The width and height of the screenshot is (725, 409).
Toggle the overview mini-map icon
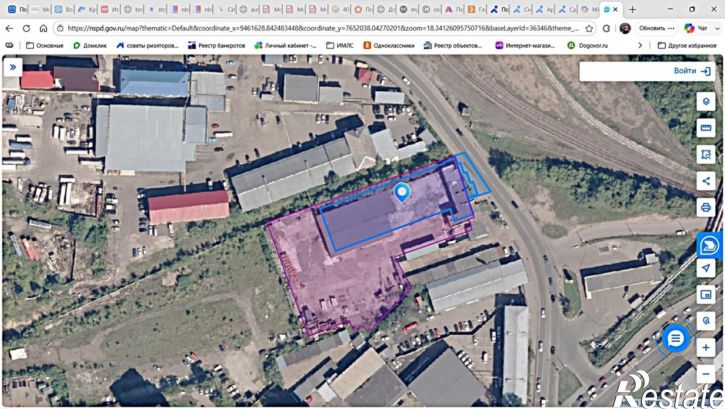(x=706, y=294)
